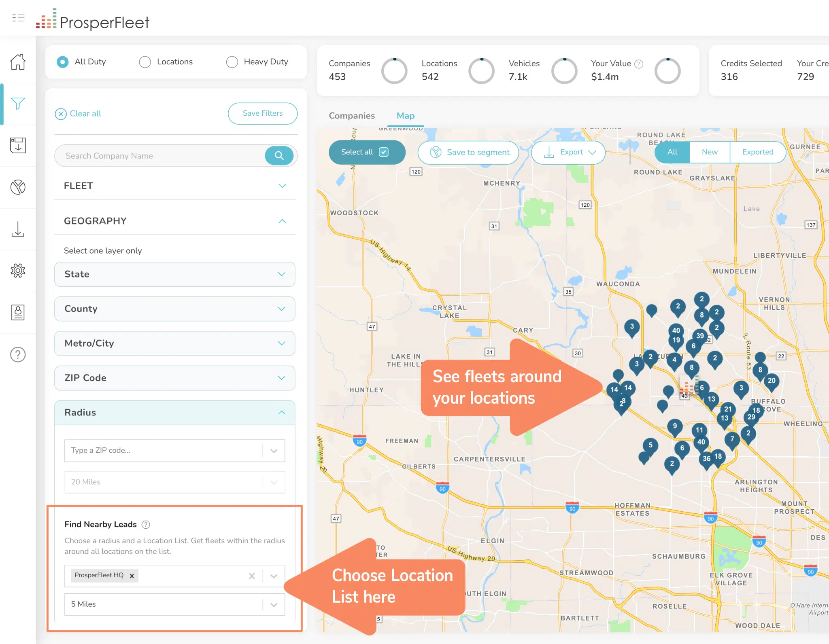Switch to the Map tab

406,116
